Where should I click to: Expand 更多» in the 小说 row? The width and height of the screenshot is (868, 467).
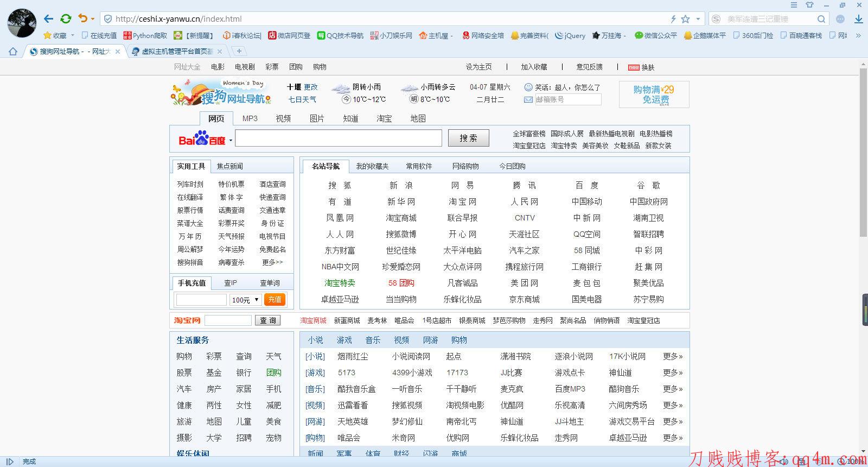(x=673, y=356)
